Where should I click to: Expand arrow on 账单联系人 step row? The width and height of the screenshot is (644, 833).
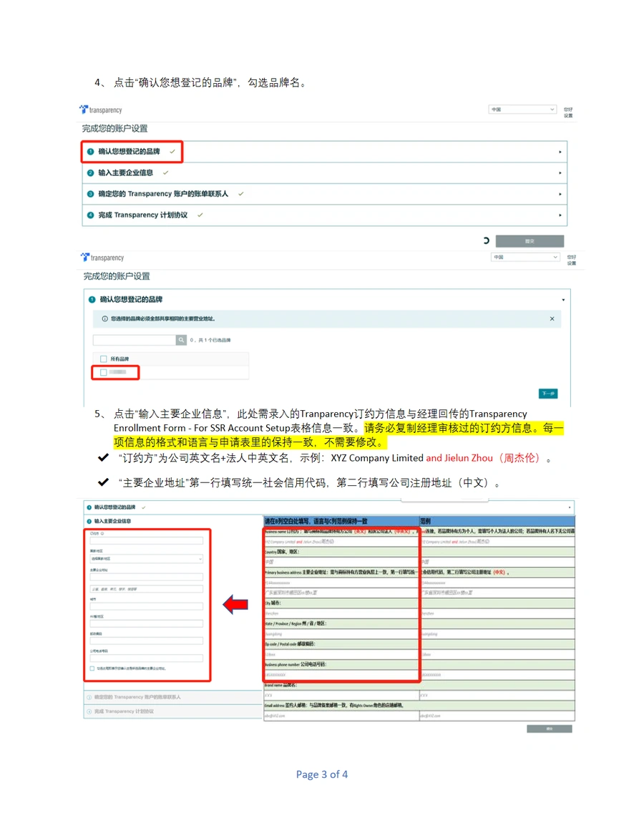coord(560,195)
